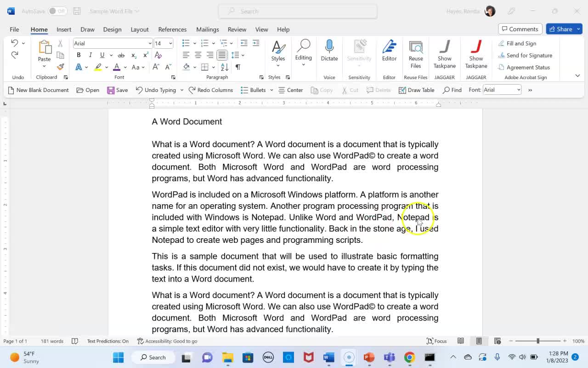This screenshot has width=588, height=368.
Task: Decrease paragraph indent
Action: pos(244,43)
